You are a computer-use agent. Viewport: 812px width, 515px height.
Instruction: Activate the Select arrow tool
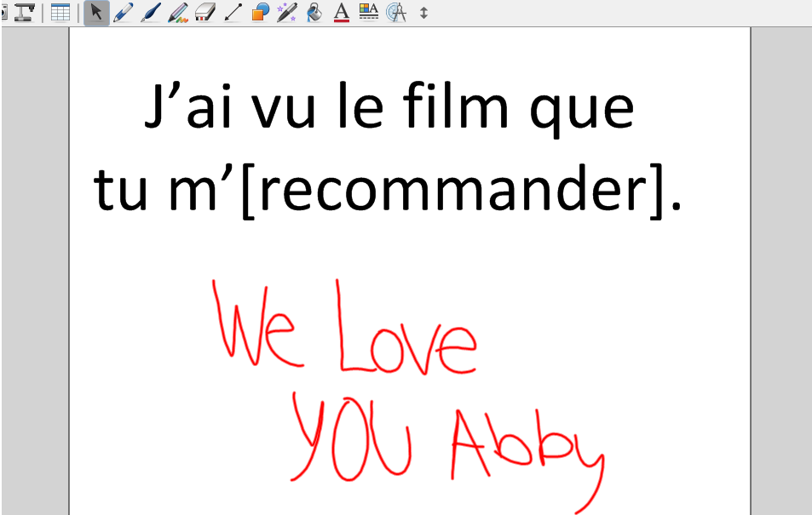click(x=96, y=12)
